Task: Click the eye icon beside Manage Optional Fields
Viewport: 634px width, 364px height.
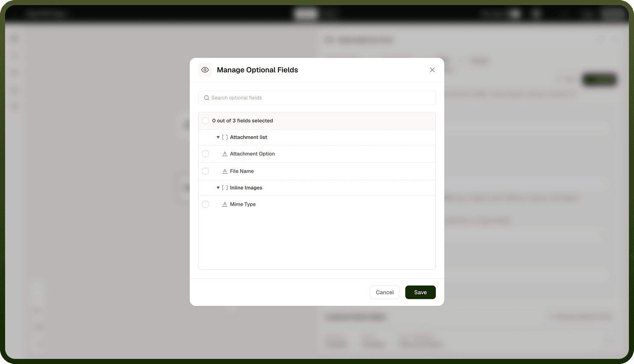Action: pos(205,70)
